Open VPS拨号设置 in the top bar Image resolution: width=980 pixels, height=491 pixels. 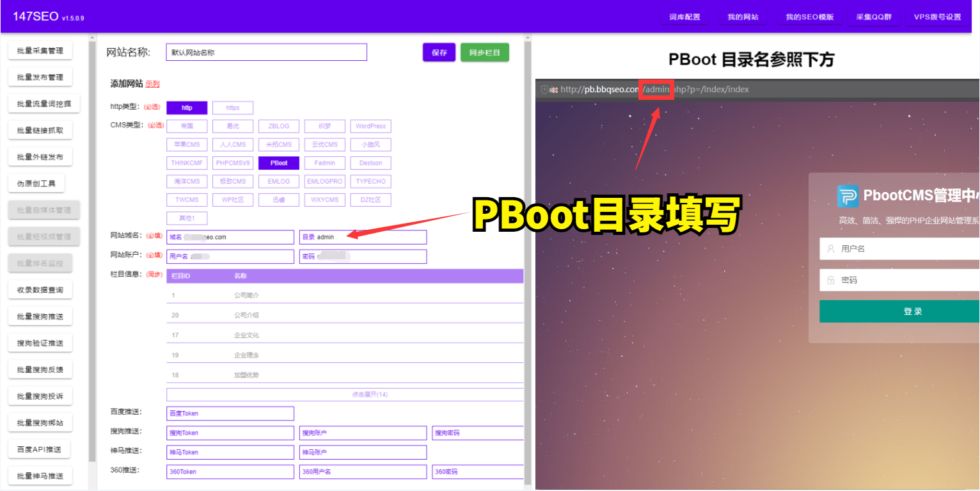[x=937, y=17]
